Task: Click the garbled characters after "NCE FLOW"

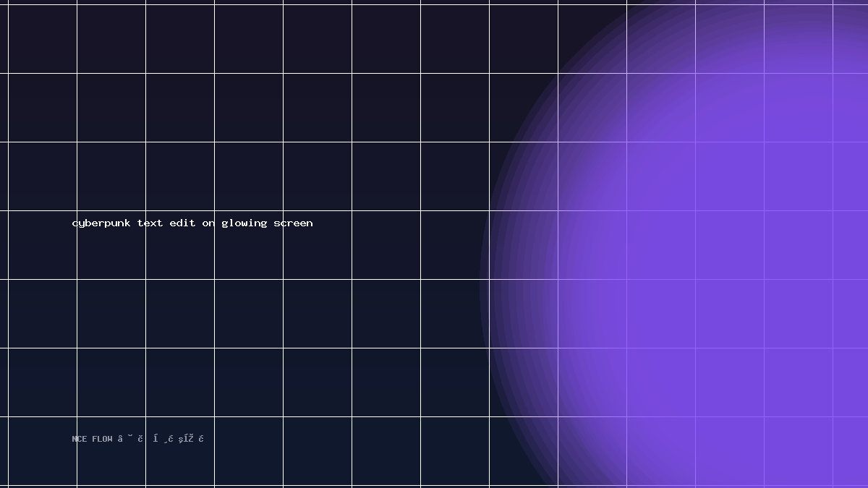Action: (x=161, y=438)
